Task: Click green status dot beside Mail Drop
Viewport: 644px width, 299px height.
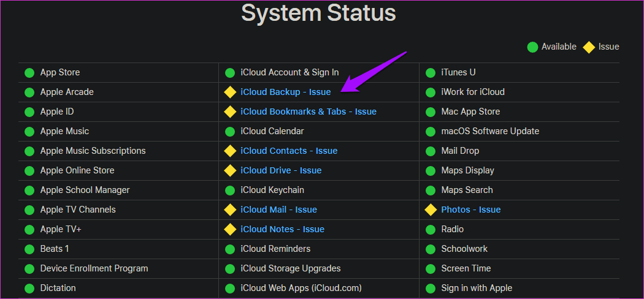Action: point(431,151)
